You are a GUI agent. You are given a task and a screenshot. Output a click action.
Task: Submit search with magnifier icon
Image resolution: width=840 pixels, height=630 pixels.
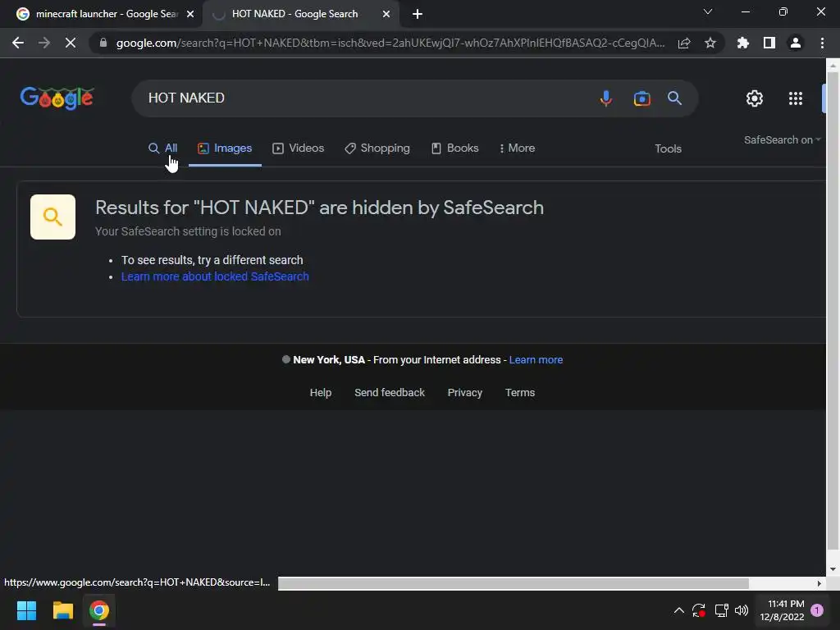coord(674,98)
